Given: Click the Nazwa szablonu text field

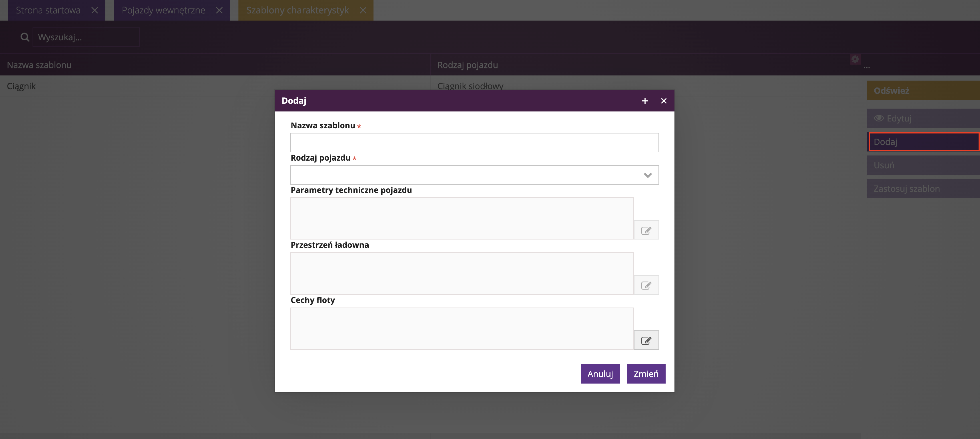Looking at the screenshot, I should pos(474,143).
